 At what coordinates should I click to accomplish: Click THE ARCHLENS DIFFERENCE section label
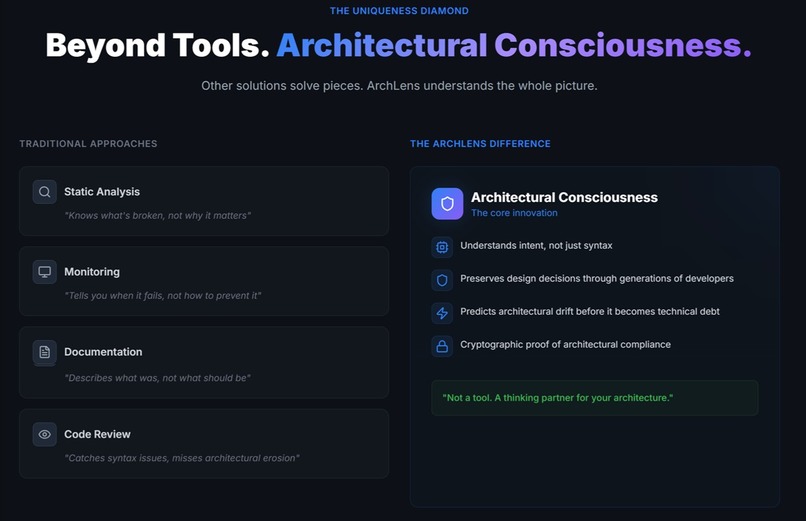480,144
